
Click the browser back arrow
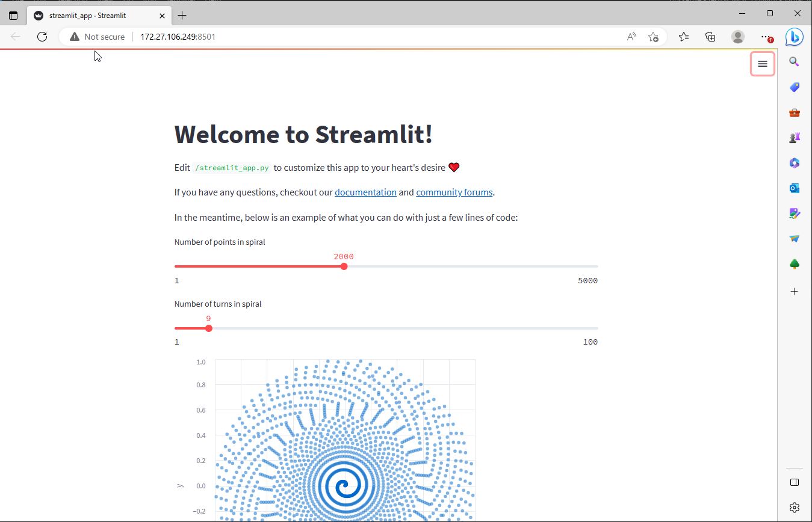(x=16, y=37)
